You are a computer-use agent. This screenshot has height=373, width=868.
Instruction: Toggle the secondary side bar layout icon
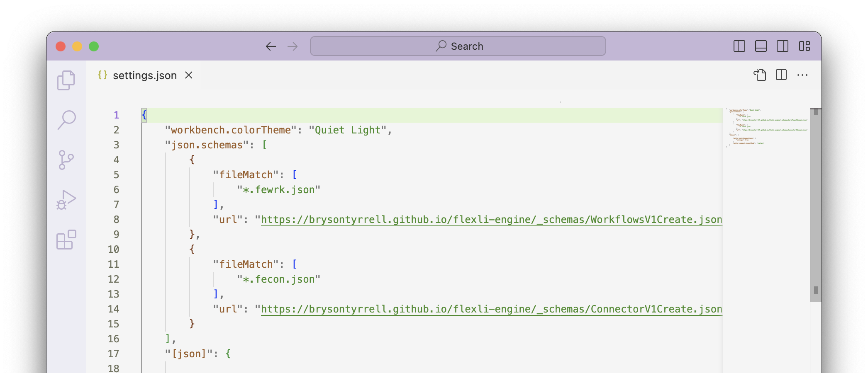(x=783, y=46)
